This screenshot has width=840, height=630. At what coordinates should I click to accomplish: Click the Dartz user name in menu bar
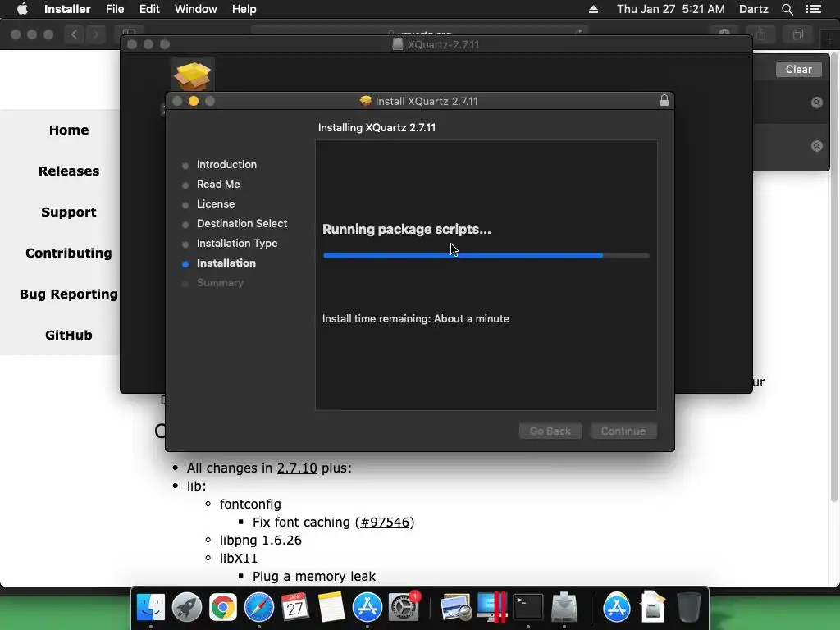click(x=753, y=9)
